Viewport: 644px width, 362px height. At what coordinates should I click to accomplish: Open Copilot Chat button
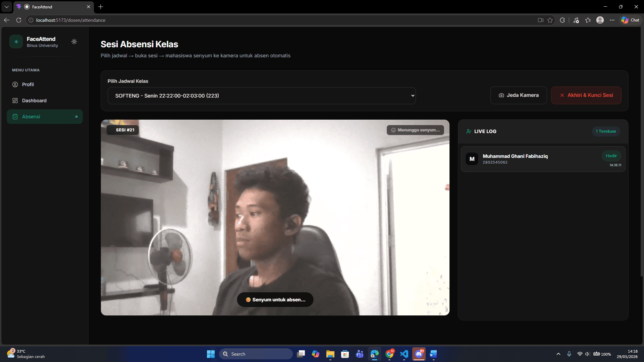[630, 20]
